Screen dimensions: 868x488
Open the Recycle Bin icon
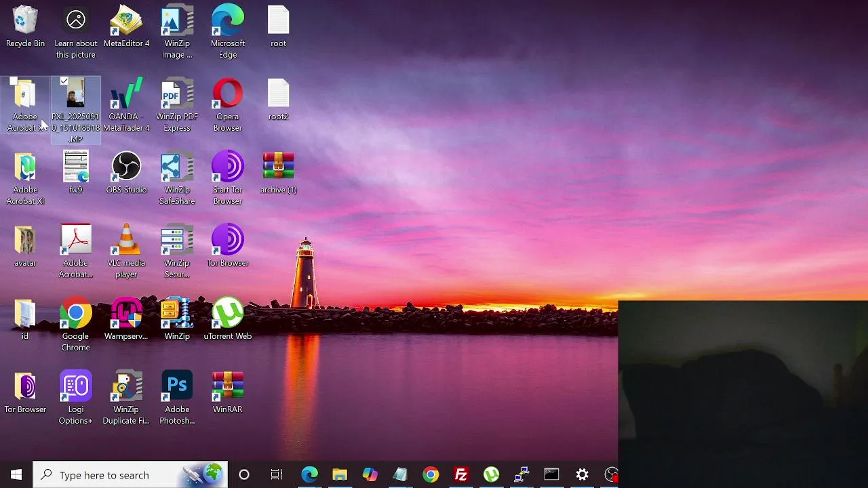(x=25, y=27)
